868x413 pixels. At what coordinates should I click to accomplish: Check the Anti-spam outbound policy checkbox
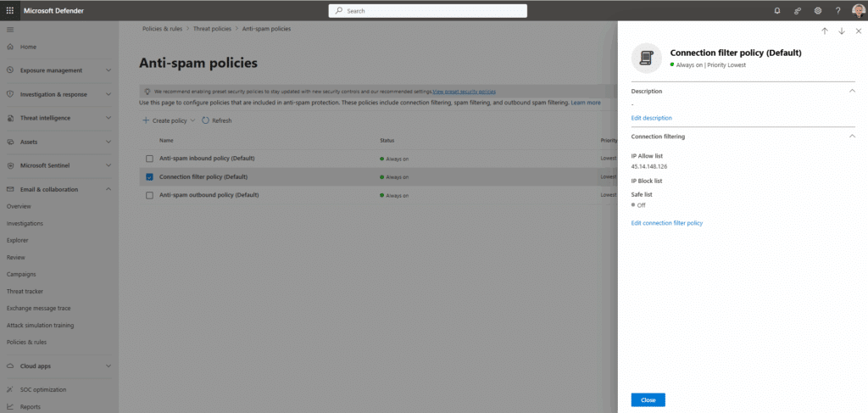pyautogui.click(x=149, y=195)
